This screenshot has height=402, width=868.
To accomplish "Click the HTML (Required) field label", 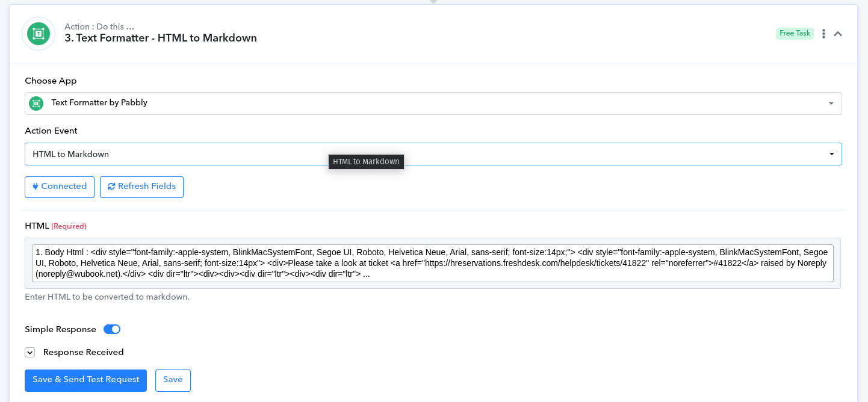I will [55, 226].
